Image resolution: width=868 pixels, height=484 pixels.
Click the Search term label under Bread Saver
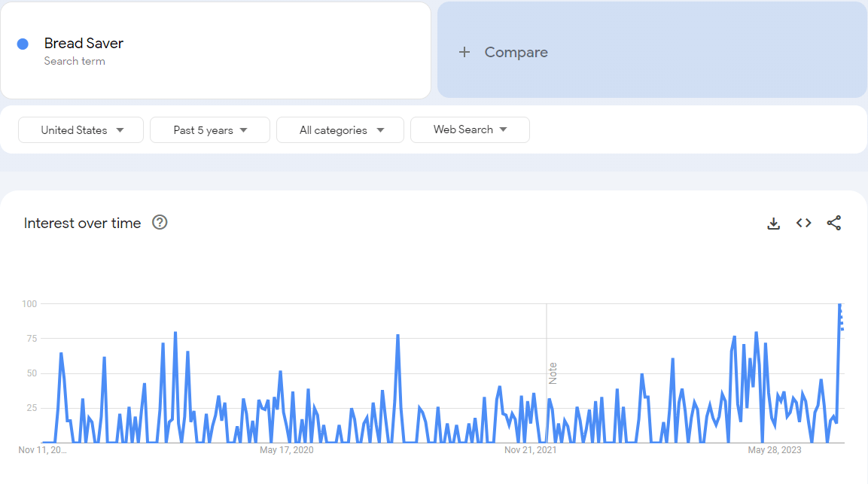pos(75,61)
